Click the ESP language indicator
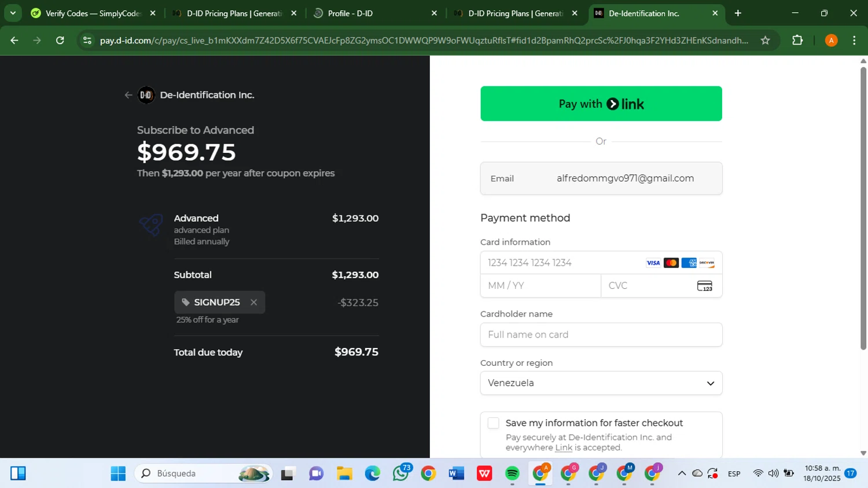Screen dimensions: 868x488 pos(734,474)
